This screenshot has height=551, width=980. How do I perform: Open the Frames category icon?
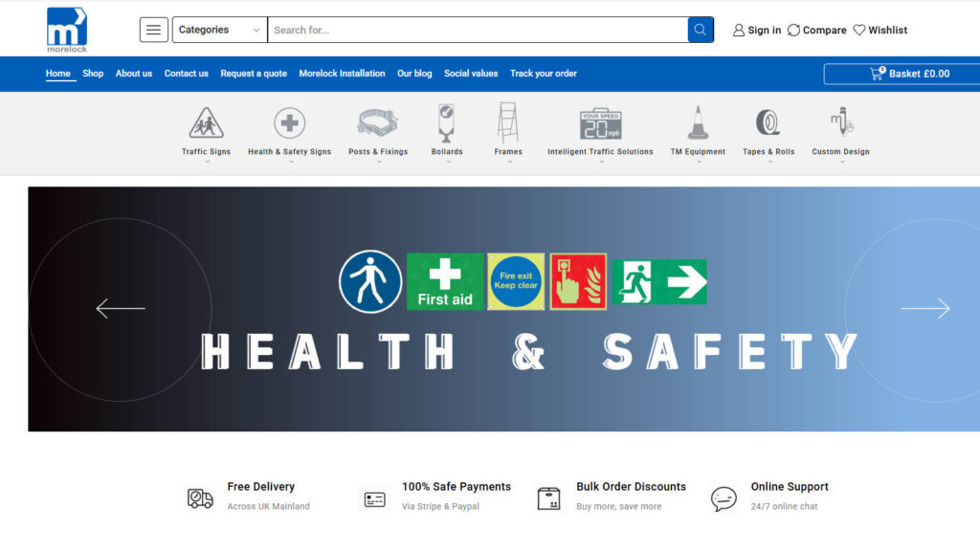click(x=508, y=123)
